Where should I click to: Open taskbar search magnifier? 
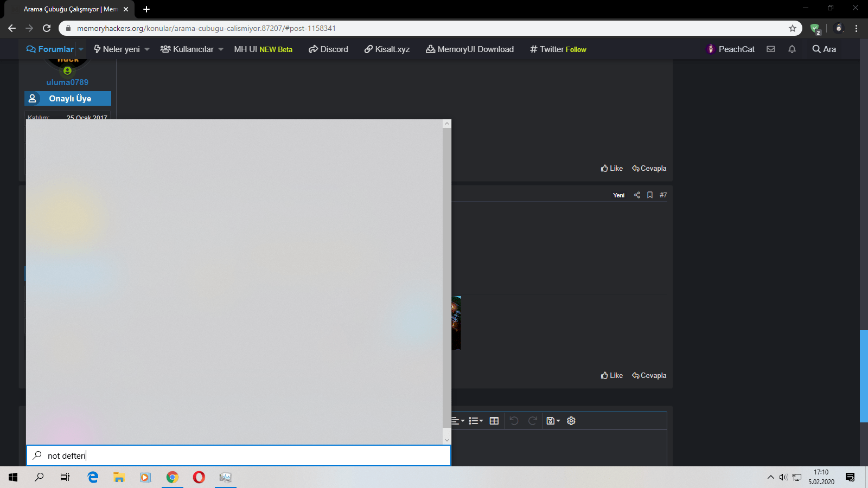click(x=39, y=477)
